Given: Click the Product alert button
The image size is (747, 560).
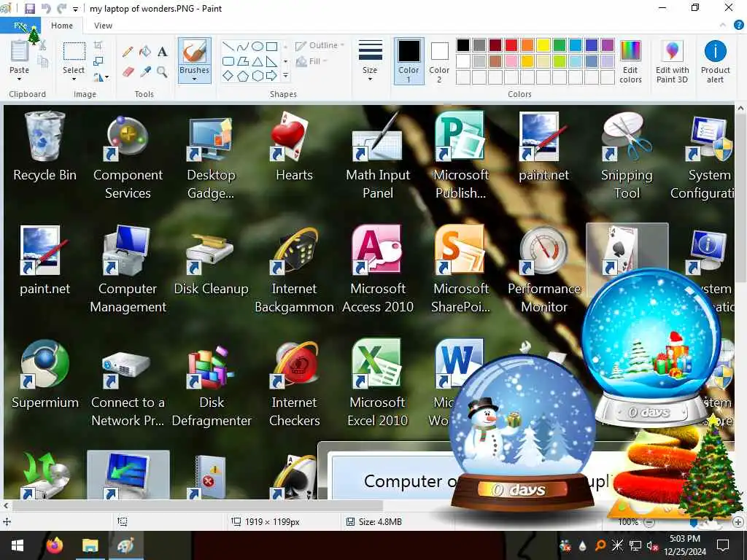Looking at the screenshot, I should (x=715, y=61).
